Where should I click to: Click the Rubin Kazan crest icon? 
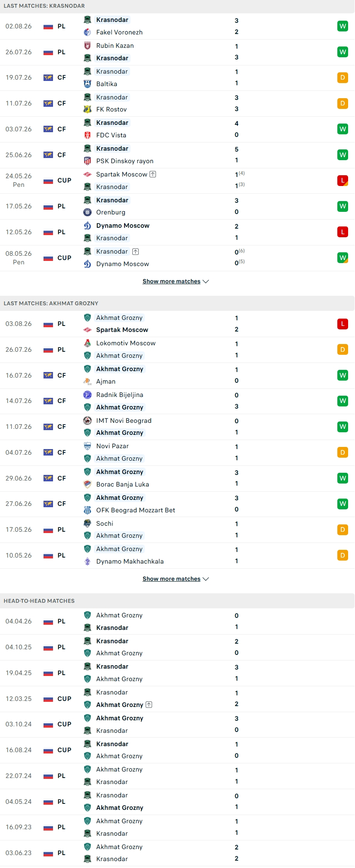click(x=87, y=46)
